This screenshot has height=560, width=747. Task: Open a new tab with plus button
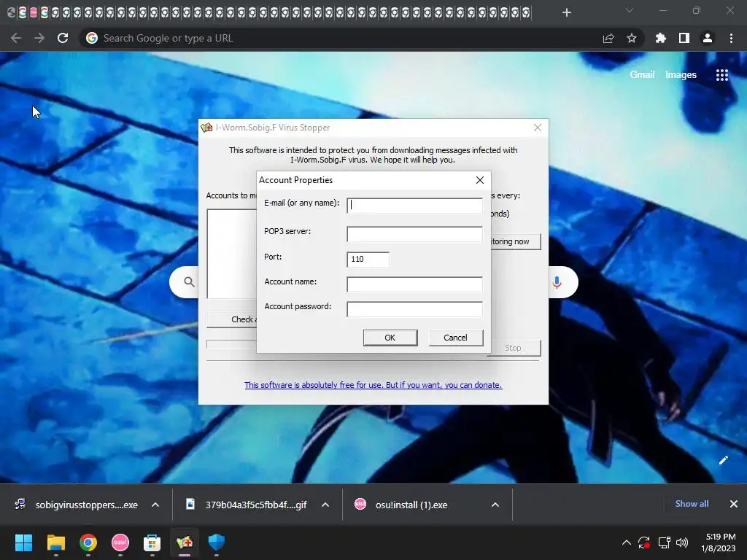pyautogui.click(x=566, y=12)
